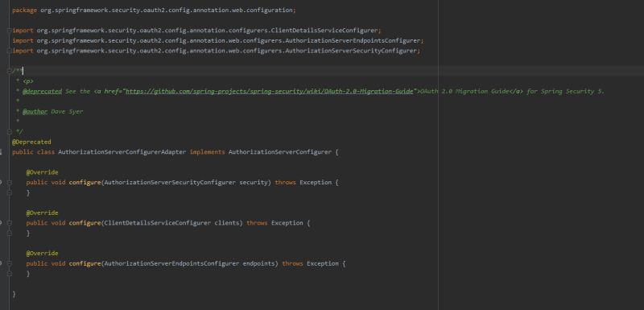Click the @Override annotation above the endpoints method
The width and height of the screenshot is (644, 310).
pyautogui.click(x=43, y=254)
